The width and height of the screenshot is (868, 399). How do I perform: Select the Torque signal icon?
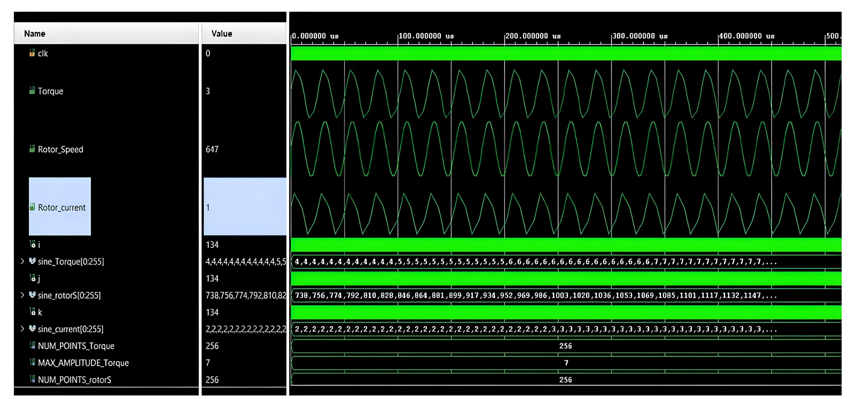point(32,90)
